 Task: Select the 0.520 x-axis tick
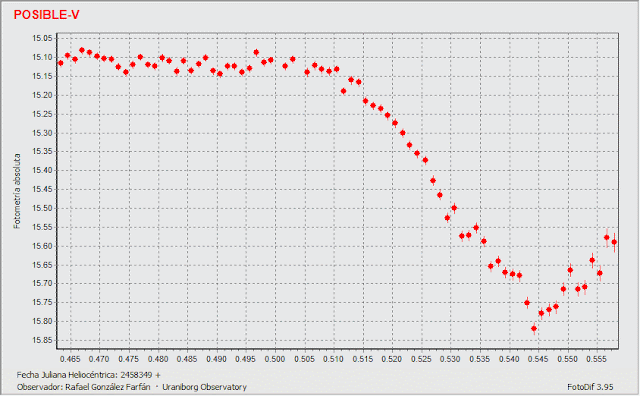pos(393,359)
